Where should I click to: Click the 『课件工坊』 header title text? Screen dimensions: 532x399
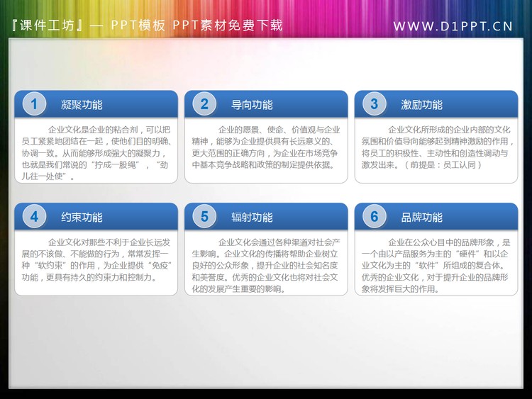tap(146, 26)
